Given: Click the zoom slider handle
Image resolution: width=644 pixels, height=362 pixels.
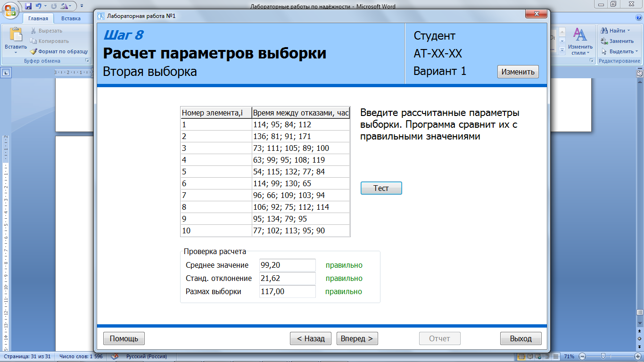Looking at the screenshot, I should (603, 356).
